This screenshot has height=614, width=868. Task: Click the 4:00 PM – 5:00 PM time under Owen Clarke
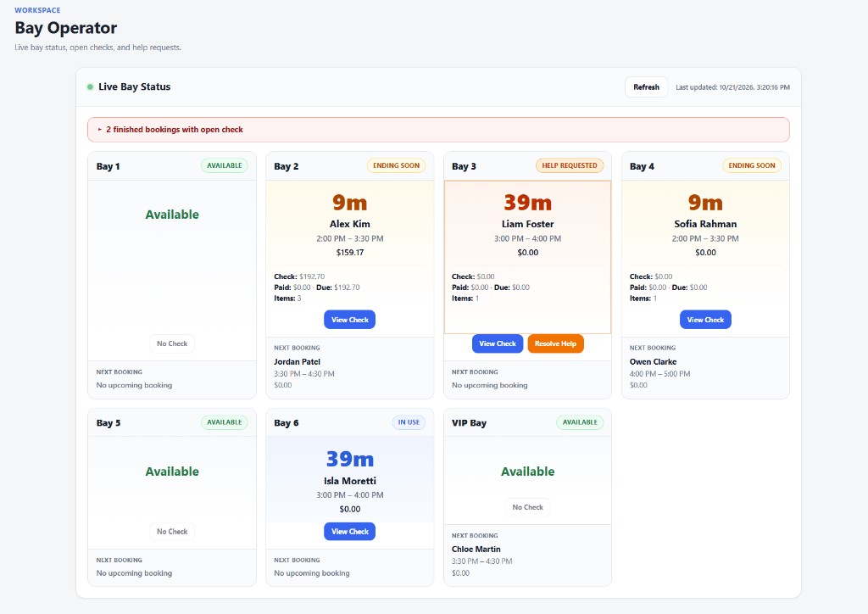[659, 374]
